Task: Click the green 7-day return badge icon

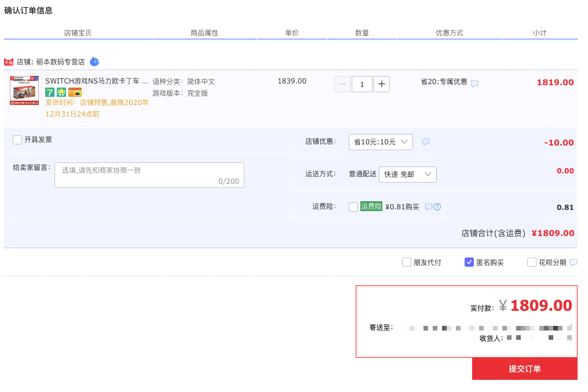Action: coord(50,92)
